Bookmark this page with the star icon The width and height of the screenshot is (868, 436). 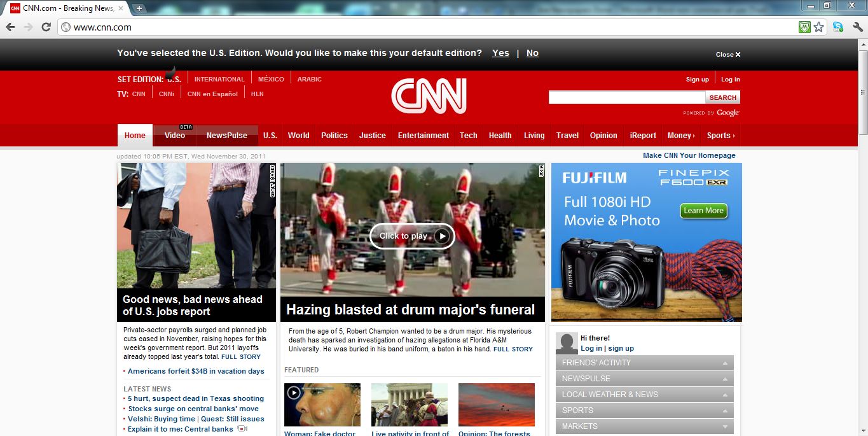point(819,27)
